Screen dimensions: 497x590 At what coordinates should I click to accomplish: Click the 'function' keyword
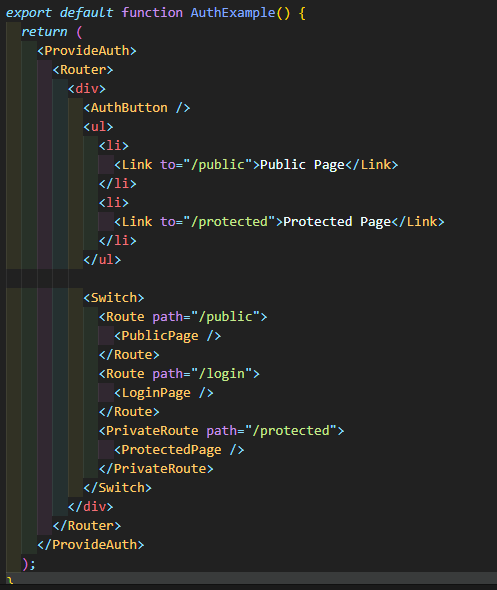point(152,13)
